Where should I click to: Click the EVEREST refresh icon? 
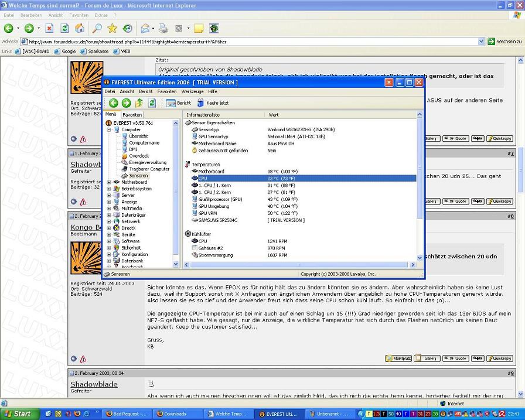point(152,103)
